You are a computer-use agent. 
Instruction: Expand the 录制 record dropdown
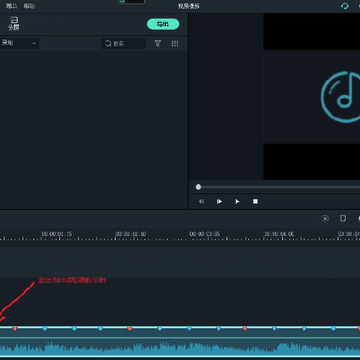pos(19,43)
